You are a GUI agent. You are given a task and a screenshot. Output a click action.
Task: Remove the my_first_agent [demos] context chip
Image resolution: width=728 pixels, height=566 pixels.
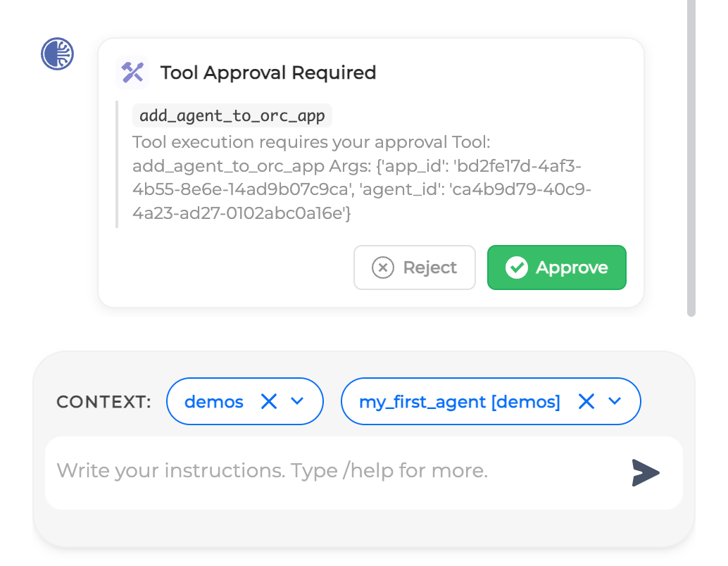point(586,401)
